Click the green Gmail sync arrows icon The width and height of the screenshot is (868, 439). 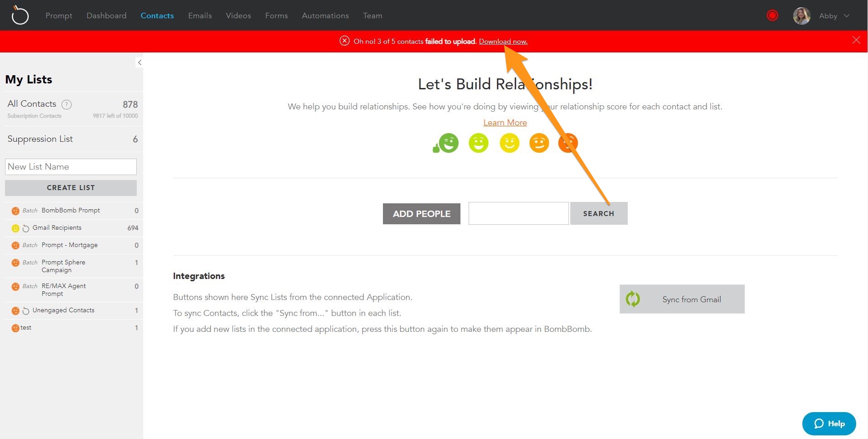tap(633, 299)
